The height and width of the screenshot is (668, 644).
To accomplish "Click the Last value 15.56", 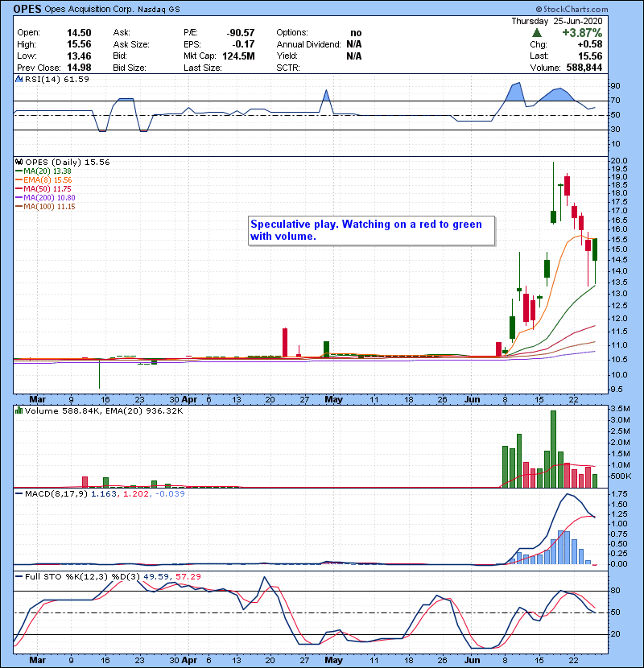I will tap(590, 56).
